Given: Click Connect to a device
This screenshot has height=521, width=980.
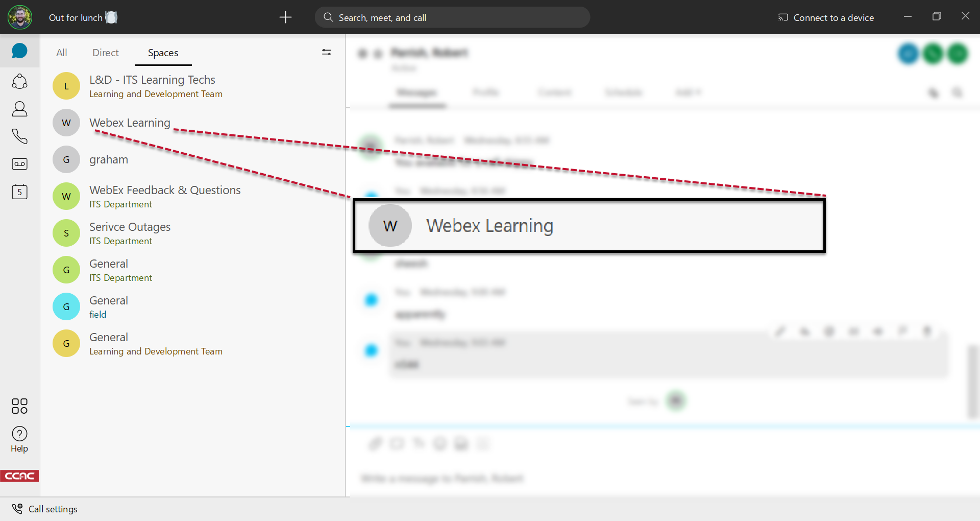Looking at the screenshot, I should tap(826, 17).
